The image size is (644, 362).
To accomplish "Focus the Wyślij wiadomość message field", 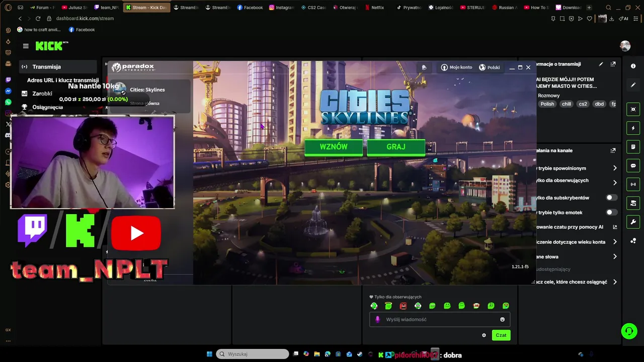I will click(x=440, y=319).
